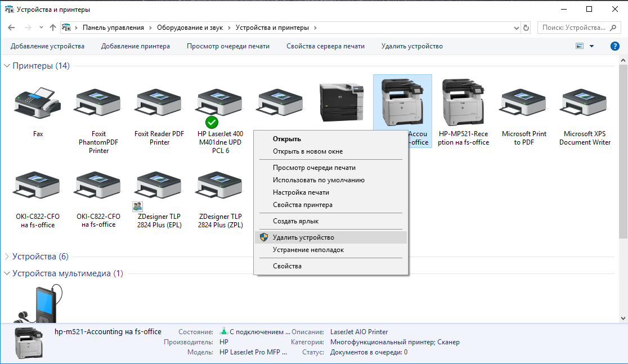Choose Открыть in the context menu
Screen dimensions: 628x364
click(331, 139)
